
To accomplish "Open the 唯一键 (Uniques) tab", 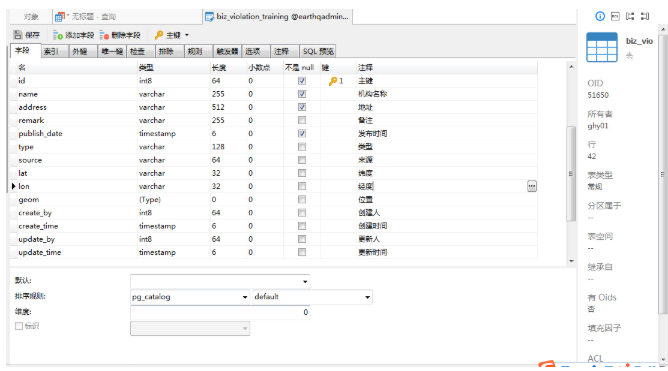I will (x=112, y=51).
